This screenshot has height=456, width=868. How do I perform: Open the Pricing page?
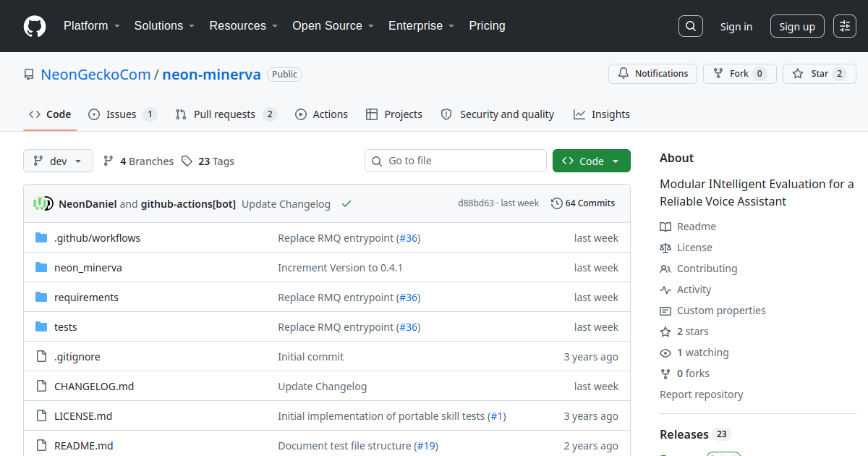pos(487,25)
